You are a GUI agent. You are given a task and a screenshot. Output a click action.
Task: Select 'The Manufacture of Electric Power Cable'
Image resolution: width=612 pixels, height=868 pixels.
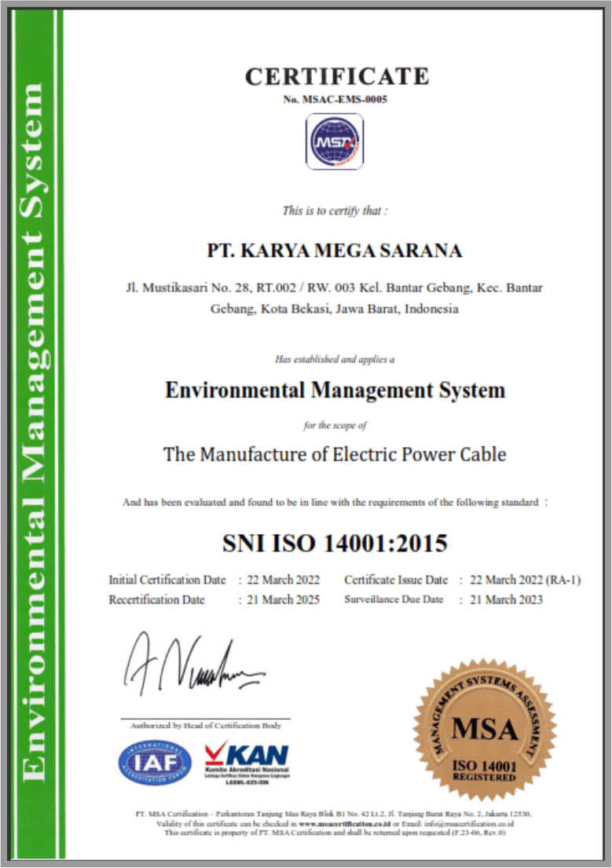tap(335, 455)
